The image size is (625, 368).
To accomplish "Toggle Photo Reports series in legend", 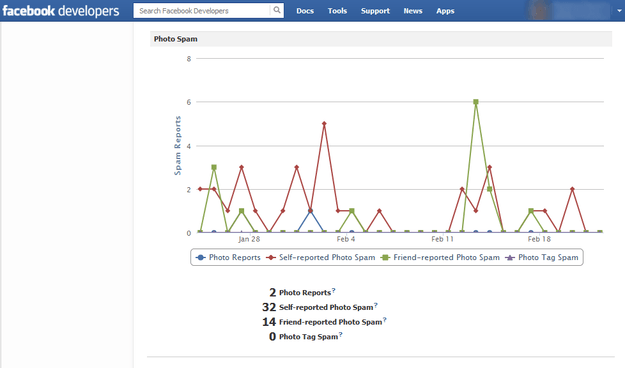I will pos(228,258).
